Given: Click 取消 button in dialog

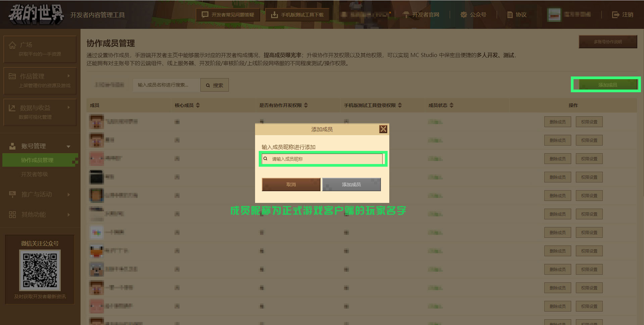Looking at the screenshot, I should pyautogui.click(x=291, y=184).
